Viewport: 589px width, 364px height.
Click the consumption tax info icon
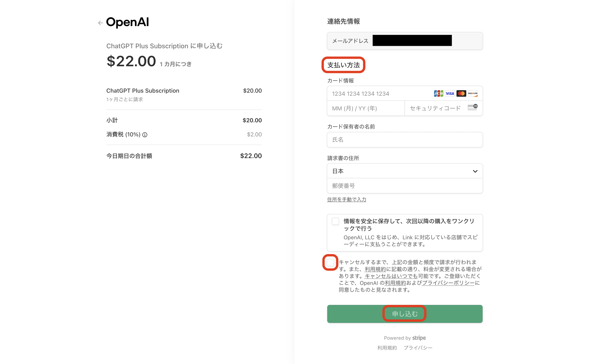point(145,135)
